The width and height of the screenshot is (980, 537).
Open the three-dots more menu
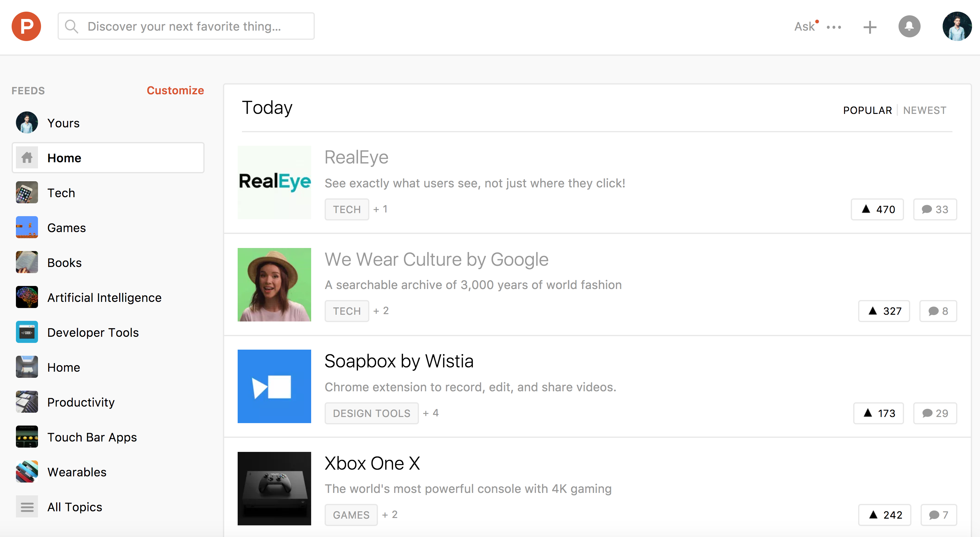[834, 27]
